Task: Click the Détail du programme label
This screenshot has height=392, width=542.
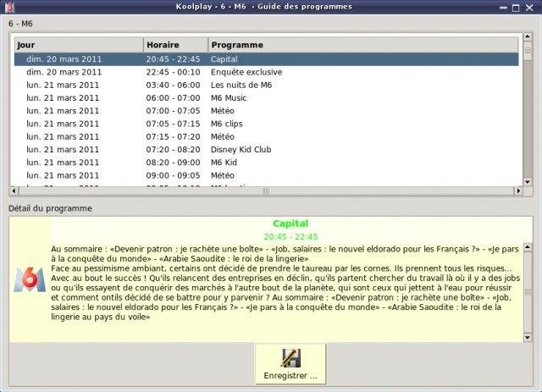Action: click(51, 208)
